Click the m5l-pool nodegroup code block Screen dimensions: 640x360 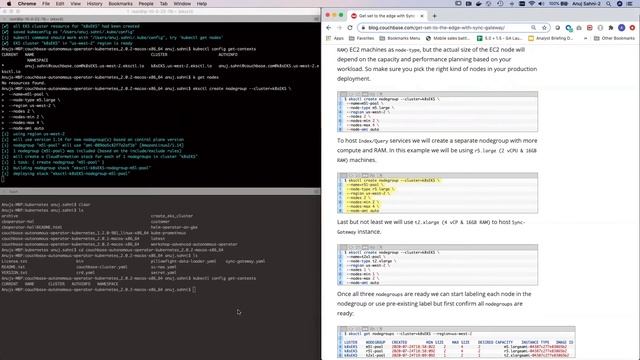point(437,111)
